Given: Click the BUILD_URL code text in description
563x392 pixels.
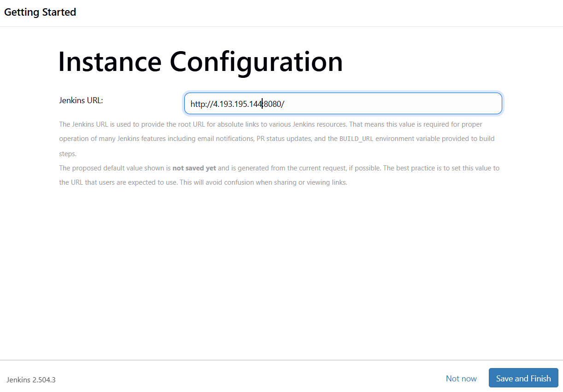Looking at the screenshot, I should pyautogui.click(x=356, y=139).
